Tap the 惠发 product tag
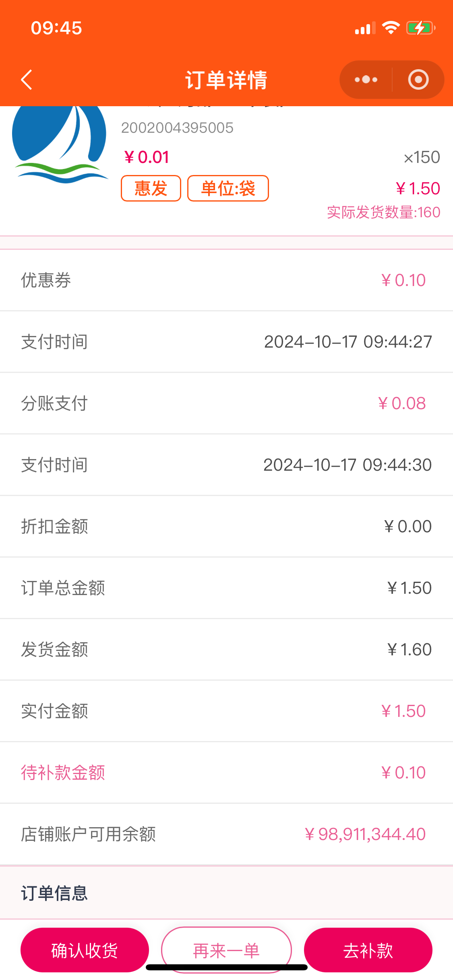Viewport: 453px width, 980px height. (151, 188)
